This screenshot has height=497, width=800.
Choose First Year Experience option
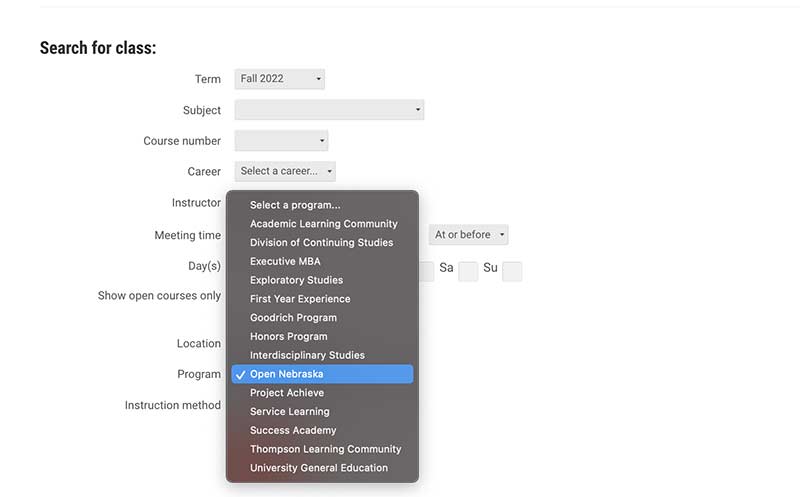(322, 299)
